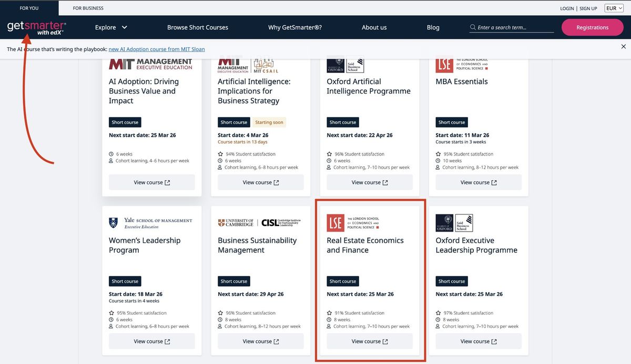Click the search magnifier icon
This screenshot has height=364, width=631.
click(473, 27)
